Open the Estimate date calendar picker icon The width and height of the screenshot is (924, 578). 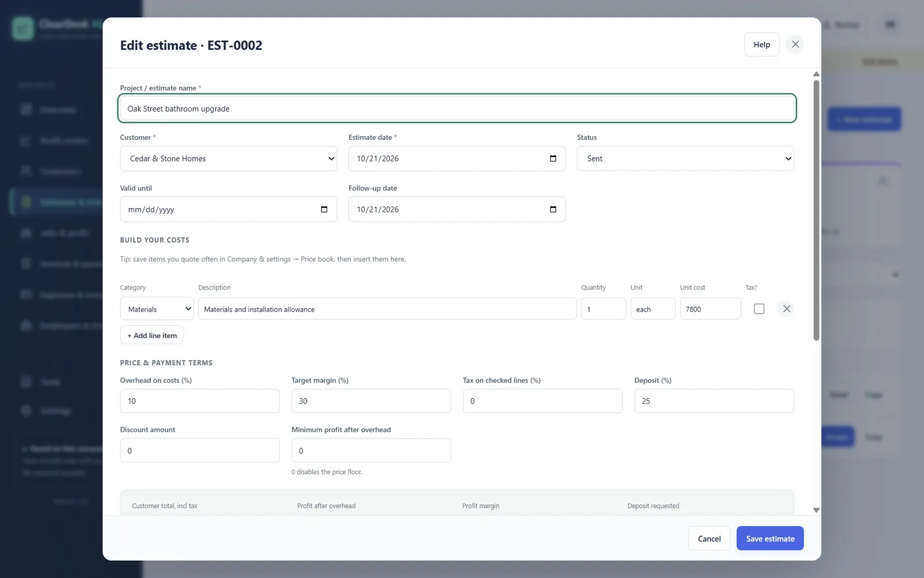(553, 159)
